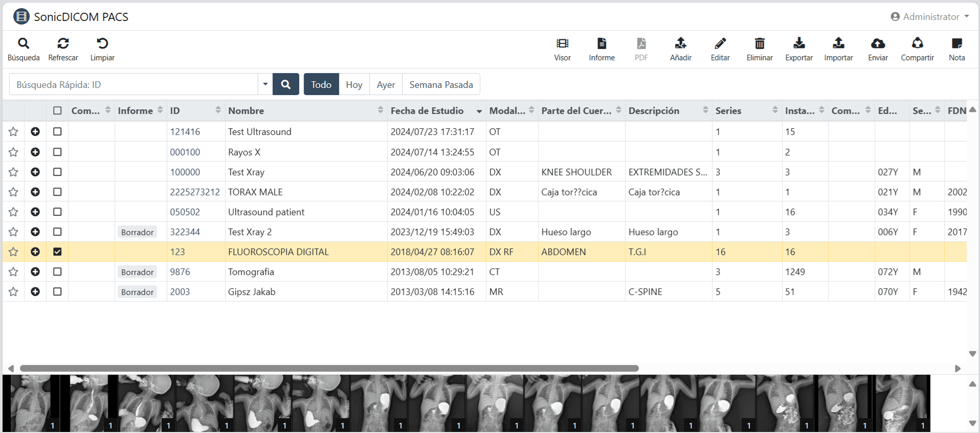Toggle the select-all checkbox in table header

pos(57,111)
